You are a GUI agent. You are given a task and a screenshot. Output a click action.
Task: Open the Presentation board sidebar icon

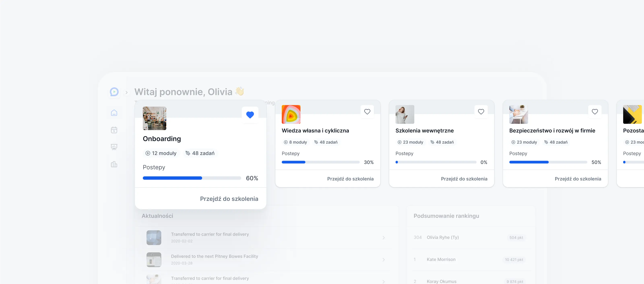pos(114,147)
